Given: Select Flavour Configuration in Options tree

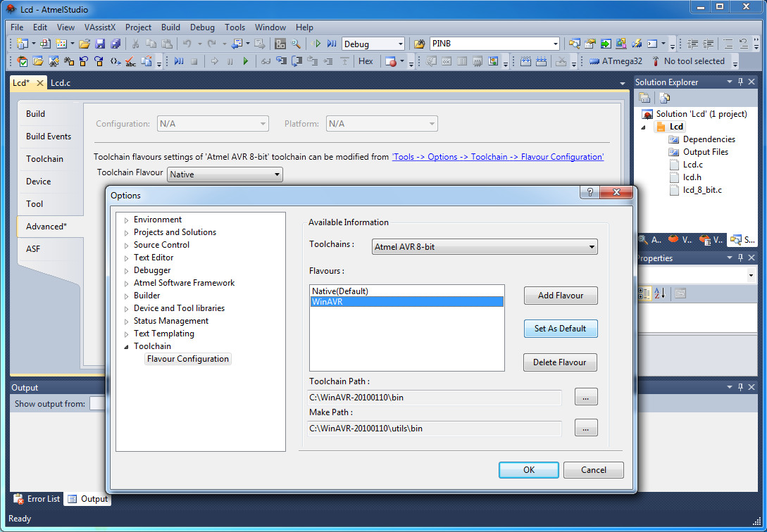Looking at the screenshot, I should point(188,359).
